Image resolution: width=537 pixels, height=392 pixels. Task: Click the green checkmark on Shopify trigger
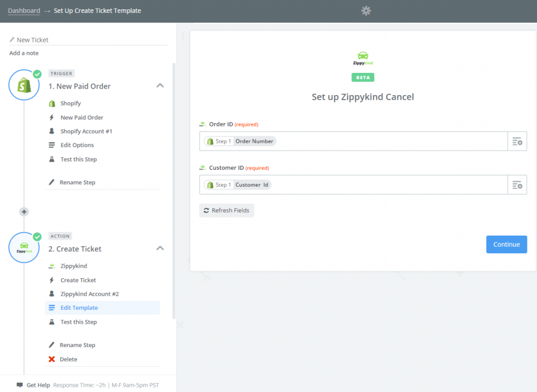[x=37, y=74]
